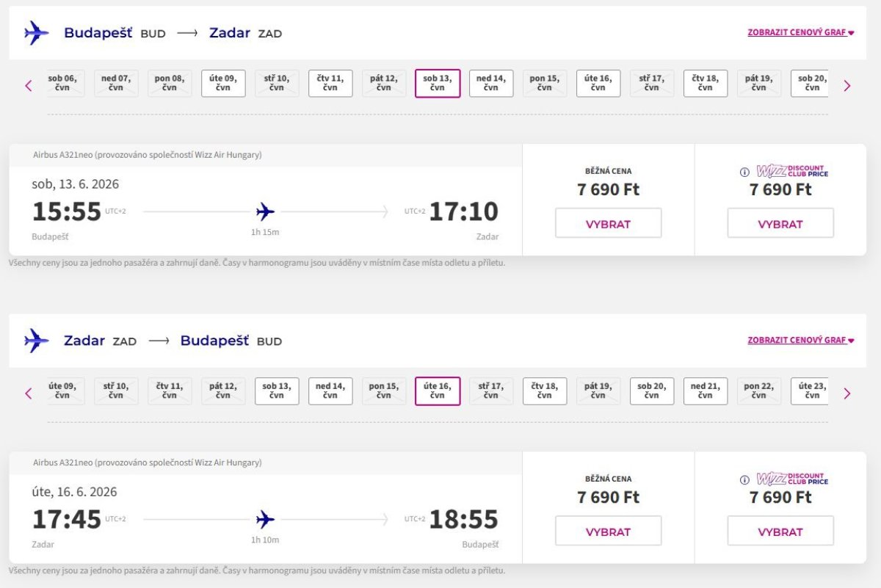Show earlier return dates with left arrow
Image resolution: width=881 pixels, height=588 pixels.
coord(29,393)
